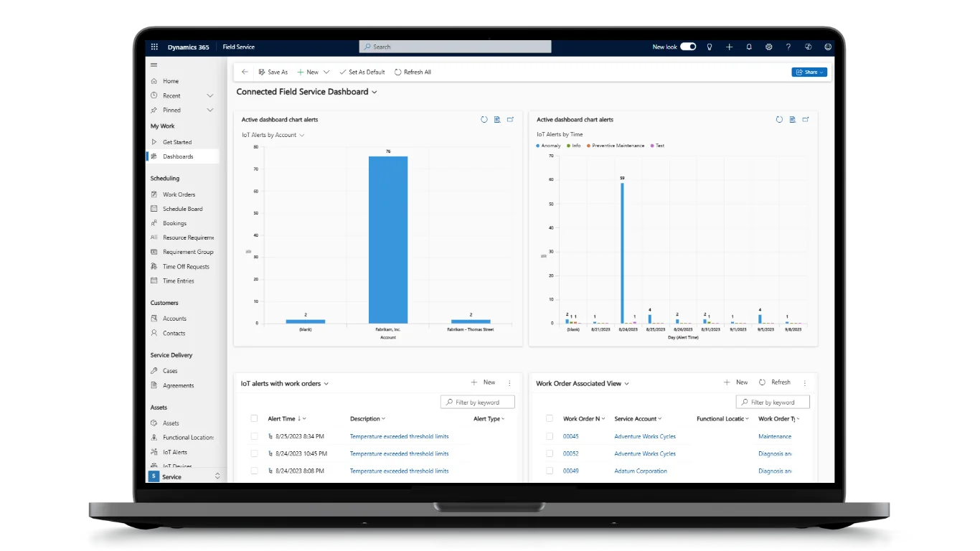The height and width of the screenshot is (551, 980).
Task: Click the Fabrikam, Inc. bar of 76
Action: coord(388,240)
